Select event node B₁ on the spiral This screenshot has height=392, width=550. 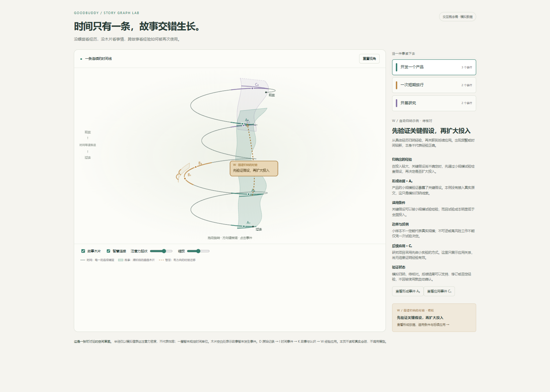coord(185,178)
